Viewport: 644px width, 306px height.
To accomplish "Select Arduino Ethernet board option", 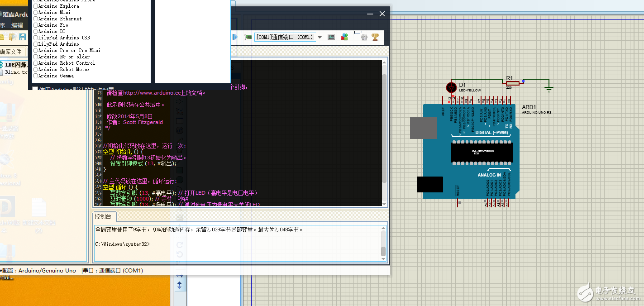I will [57, 19].
